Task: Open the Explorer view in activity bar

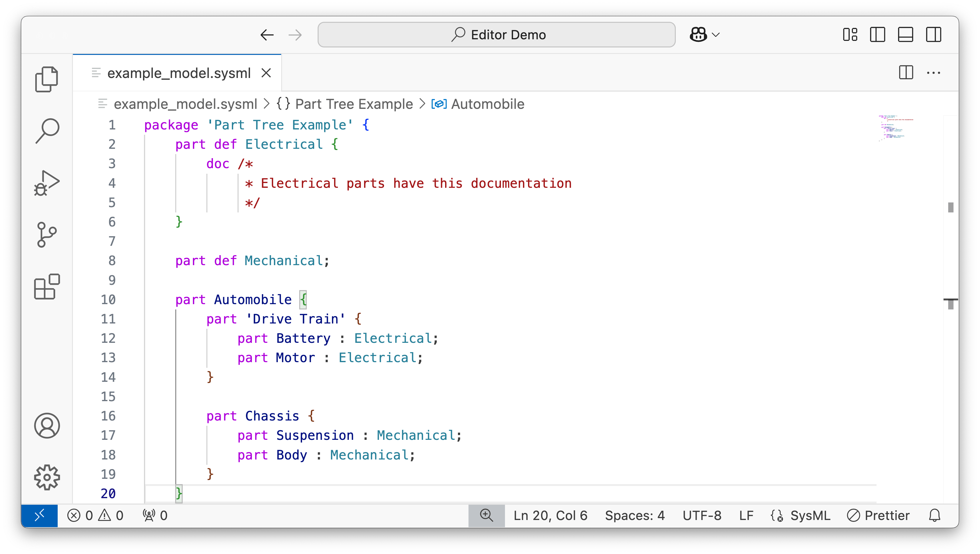Action: 46,79
